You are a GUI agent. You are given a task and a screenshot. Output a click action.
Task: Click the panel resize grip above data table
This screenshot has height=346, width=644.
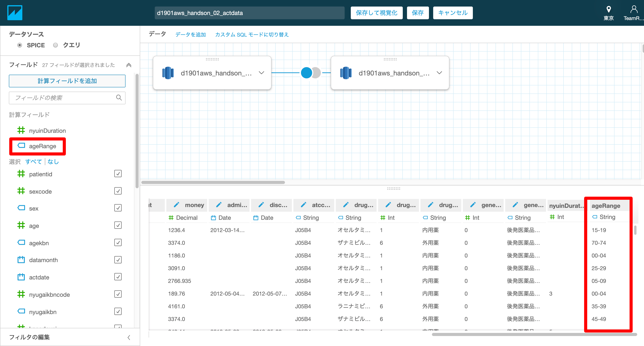pos(394,189)
